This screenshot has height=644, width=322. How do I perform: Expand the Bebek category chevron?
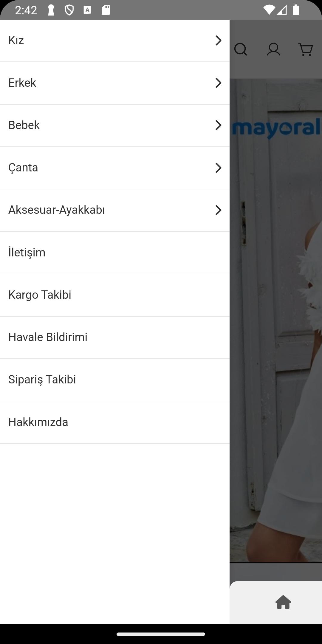218,125
